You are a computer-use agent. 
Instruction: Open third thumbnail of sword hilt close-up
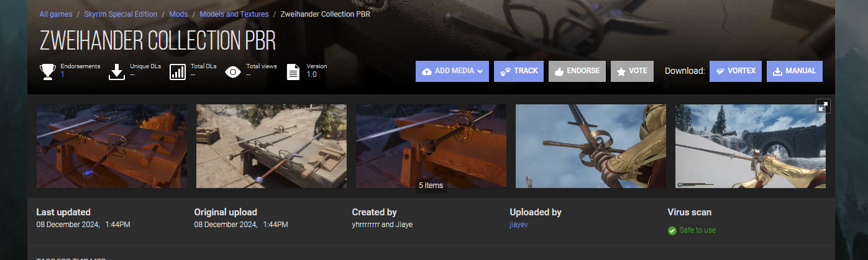[x=431, y=146]
